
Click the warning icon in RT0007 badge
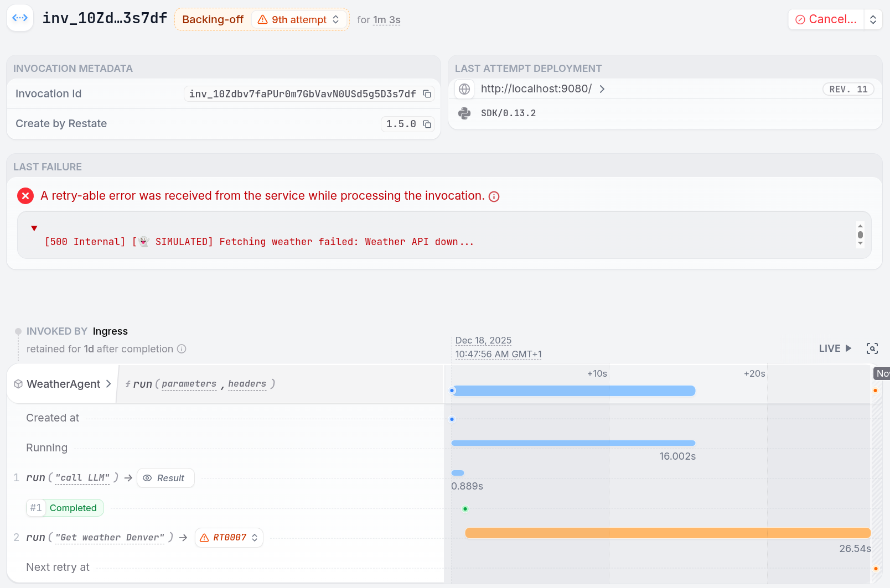(x=204, y=538)
